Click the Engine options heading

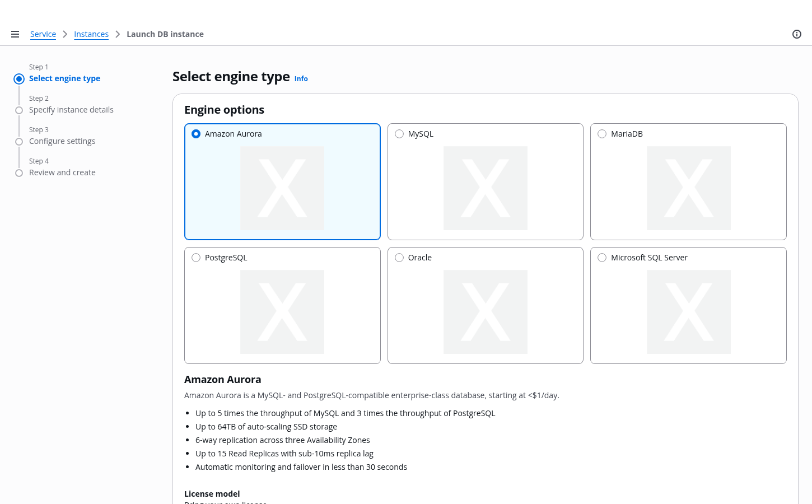224,110
